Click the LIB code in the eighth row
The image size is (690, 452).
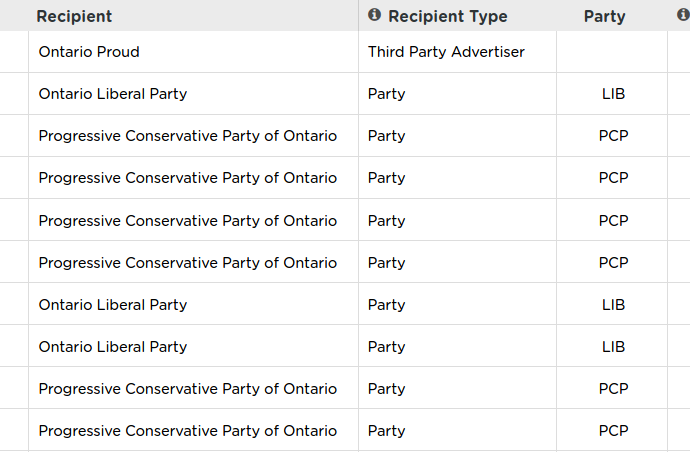(x=613, y=347)
